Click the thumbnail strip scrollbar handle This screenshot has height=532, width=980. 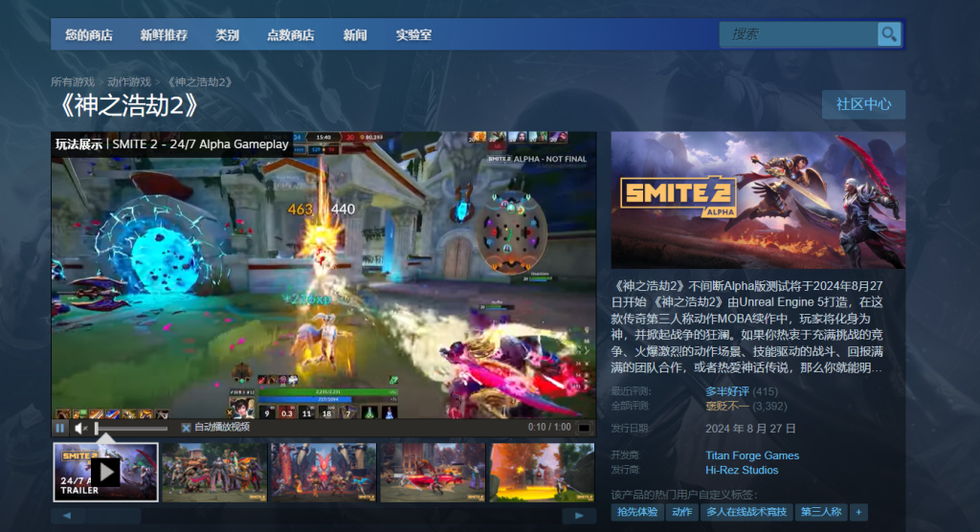pyautogui.click(x=114, y=516)
